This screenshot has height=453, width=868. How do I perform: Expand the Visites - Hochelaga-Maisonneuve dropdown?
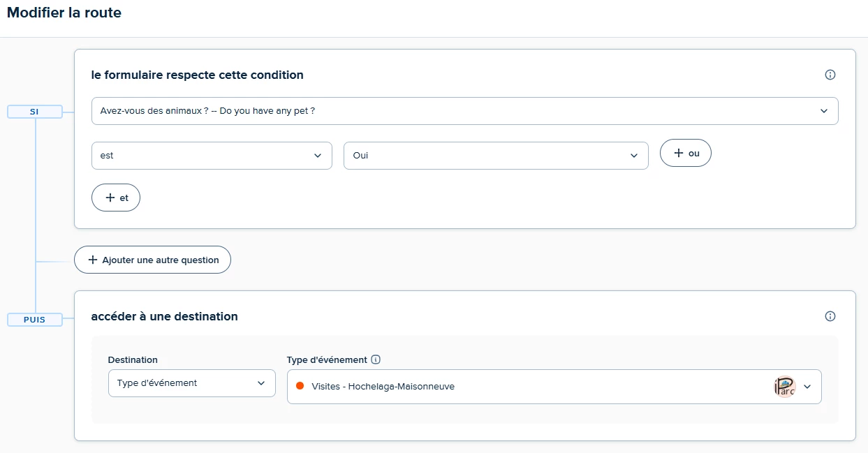554,387
